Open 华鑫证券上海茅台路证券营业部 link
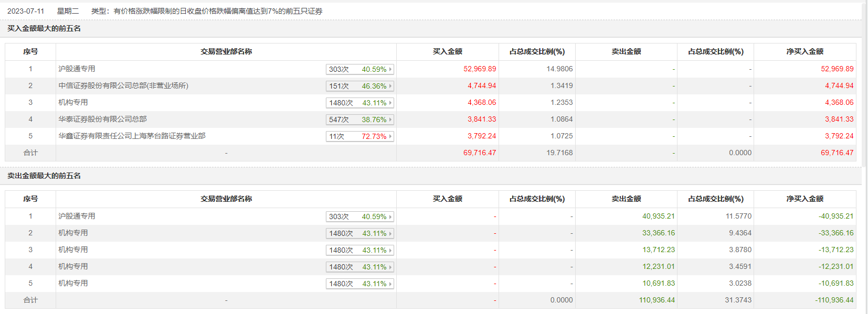Screen dimensions: 868x314 [x=132, y=136]
